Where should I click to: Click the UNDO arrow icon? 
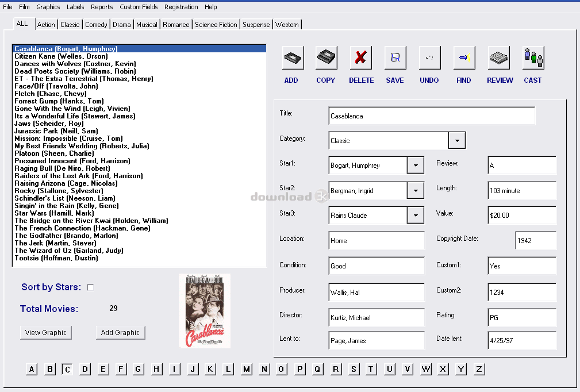429,57
